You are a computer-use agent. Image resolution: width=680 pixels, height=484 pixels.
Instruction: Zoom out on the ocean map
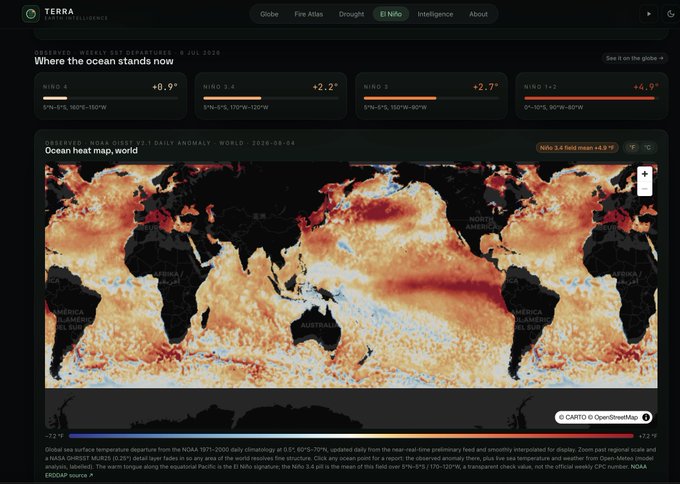pos(644,189)
